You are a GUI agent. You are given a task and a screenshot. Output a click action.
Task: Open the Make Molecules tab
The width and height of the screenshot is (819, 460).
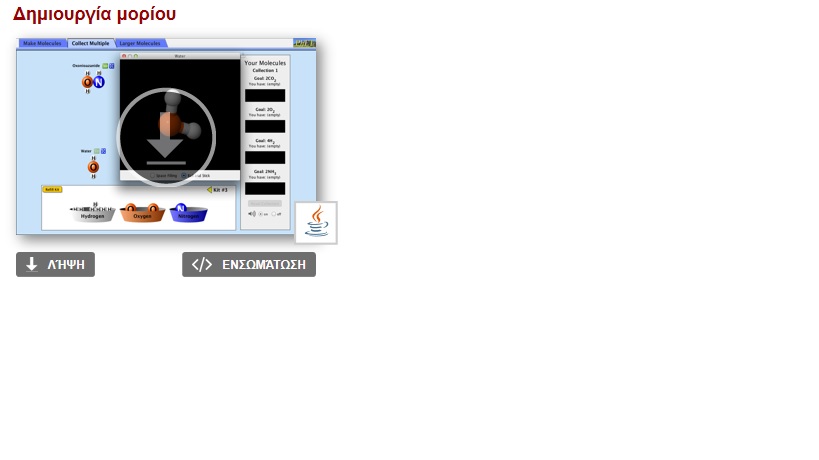click(x=42, y=44)
